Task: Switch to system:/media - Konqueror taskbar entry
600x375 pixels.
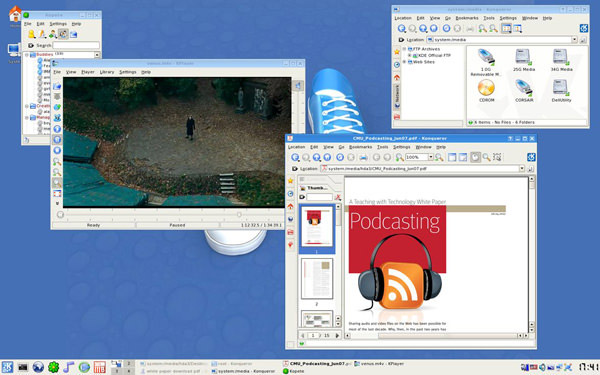Action: click(x=243, y=371)
